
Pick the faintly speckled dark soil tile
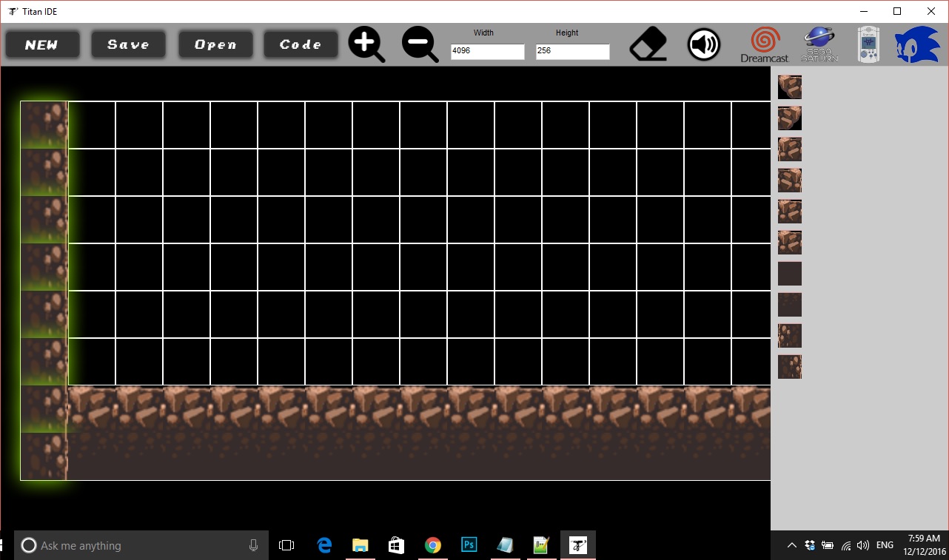[x=790, y=305]
